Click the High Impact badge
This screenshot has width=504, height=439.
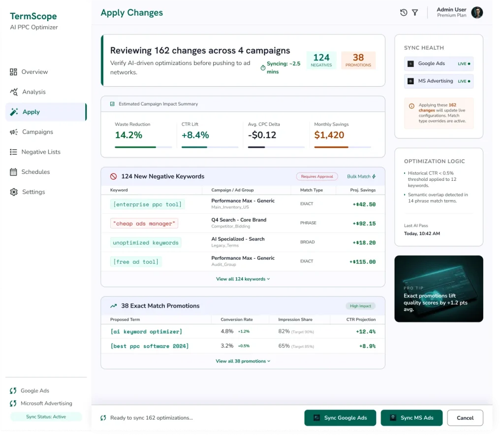click(x=360, y=306)
